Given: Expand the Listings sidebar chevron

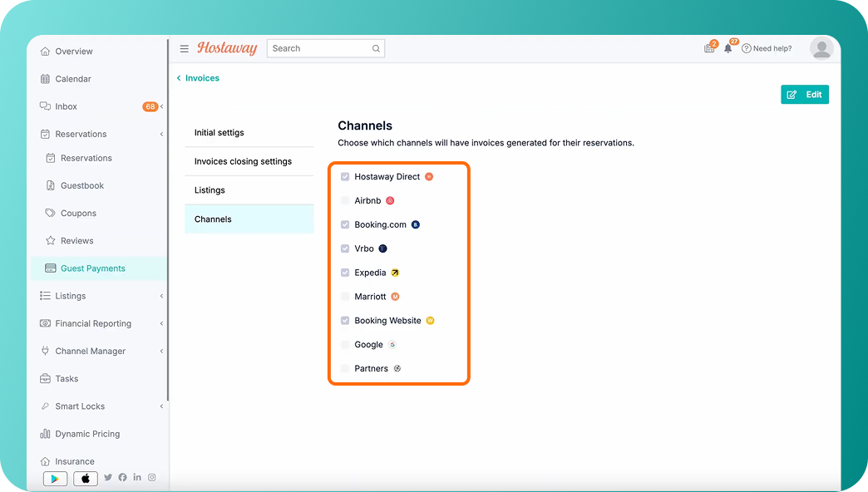Looking at the screenshot, I should 161,296.
